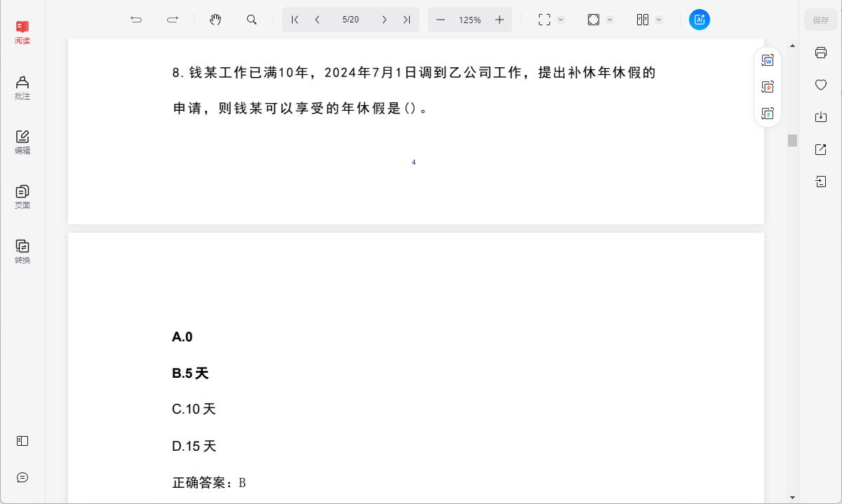Expand page layout dropdown arrow
Image resolution: width=842 pixels, height=504 pixels.
tap(659, 20)
